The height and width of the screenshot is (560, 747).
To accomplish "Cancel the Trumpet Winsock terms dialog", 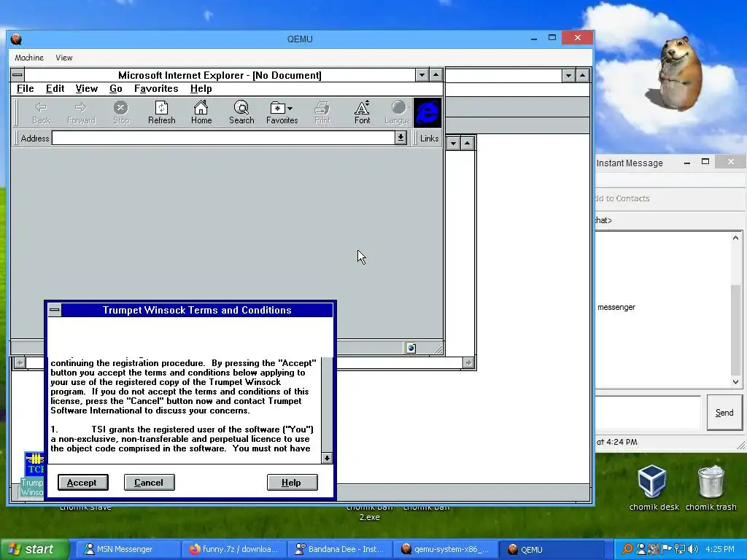I will [149, 483].
